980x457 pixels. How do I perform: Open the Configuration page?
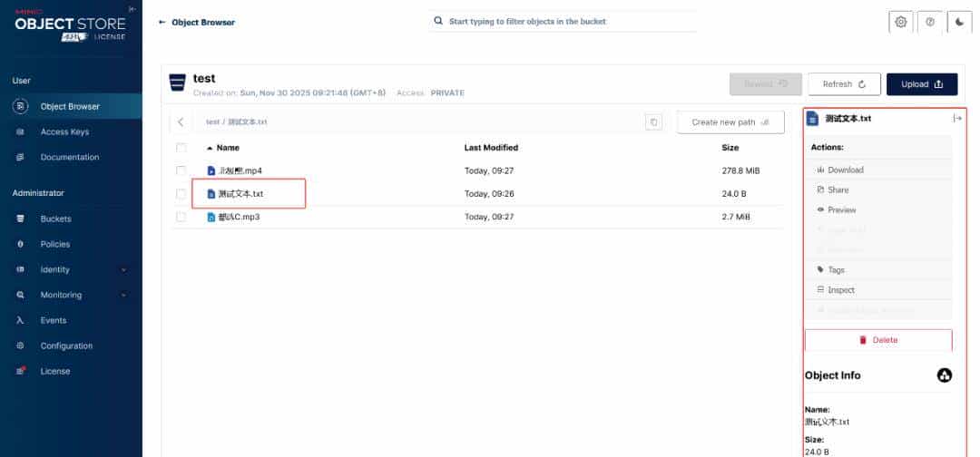point(66,345)
